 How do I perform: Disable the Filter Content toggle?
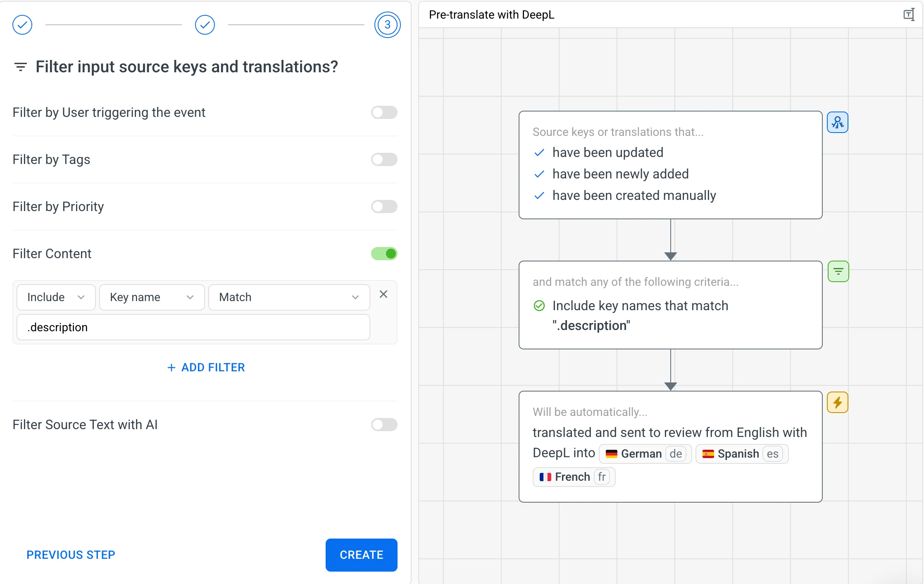(384, 254)
